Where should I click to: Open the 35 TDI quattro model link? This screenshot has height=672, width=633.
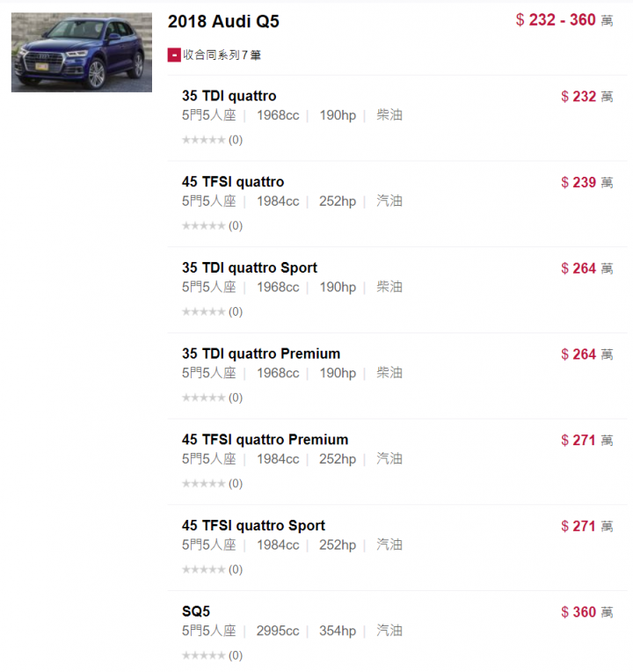click(229, 96)
